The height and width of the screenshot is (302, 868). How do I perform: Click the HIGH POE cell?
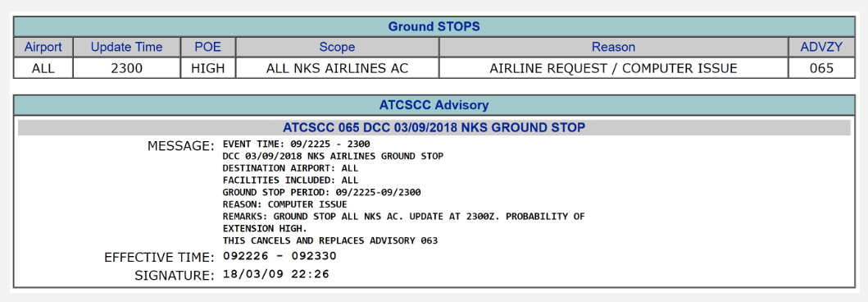207,69
